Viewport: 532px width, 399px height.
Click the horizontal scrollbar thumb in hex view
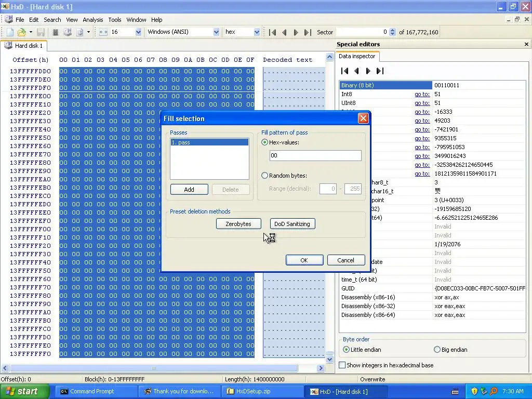pos(154,368)
